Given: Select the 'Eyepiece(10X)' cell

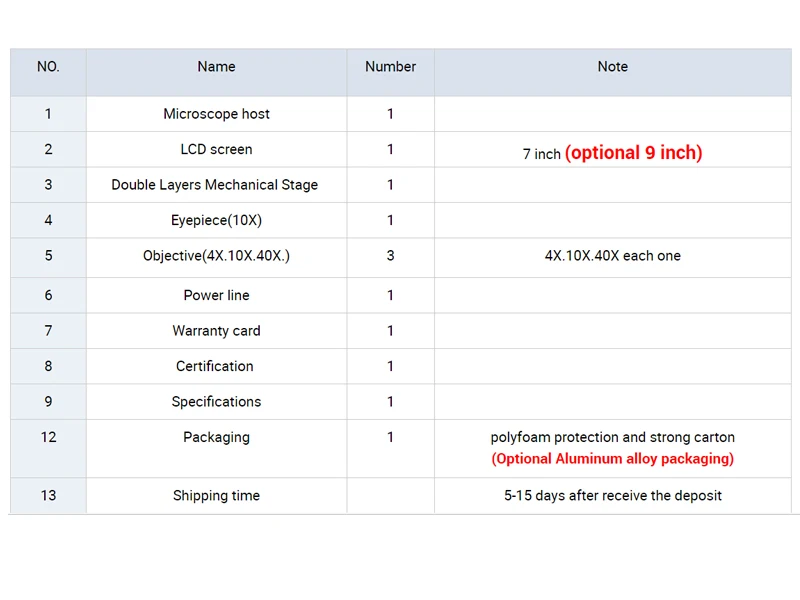Looking at the screenshot, I should coord(216,220).
